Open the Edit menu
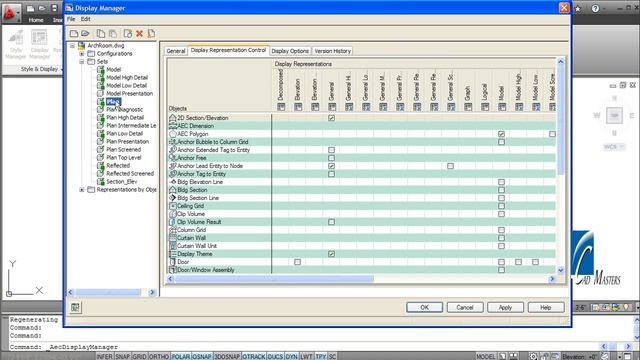The image size is (640, 360). [x=85, y=19]
